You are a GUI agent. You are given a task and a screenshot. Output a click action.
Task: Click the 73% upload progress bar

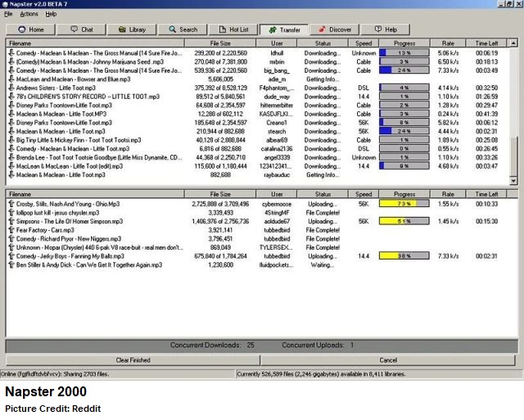coord(404,204)
